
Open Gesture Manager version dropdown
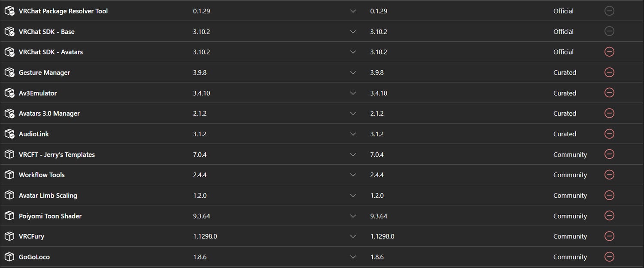[x=353, y=72]
